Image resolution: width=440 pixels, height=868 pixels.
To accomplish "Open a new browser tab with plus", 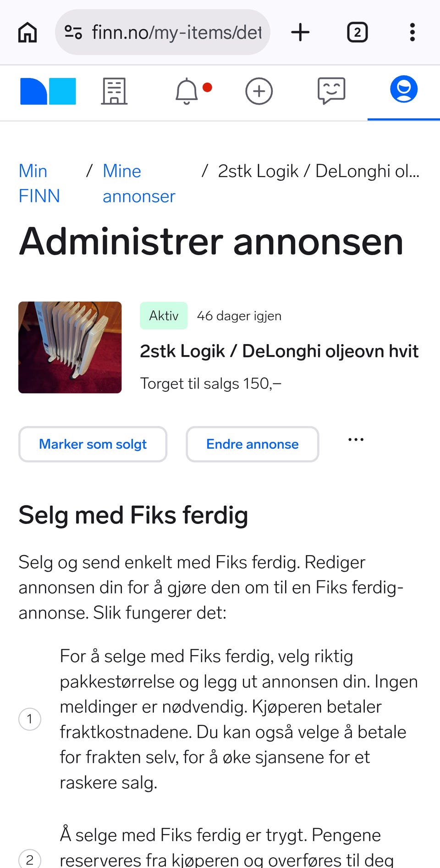I will click(x=300, y=33).
